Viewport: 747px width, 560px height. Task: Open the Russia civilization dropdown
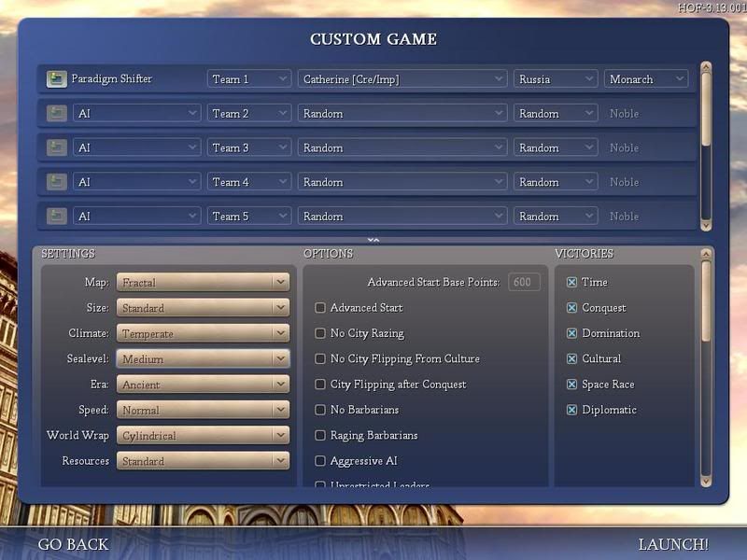click(556, 79)
